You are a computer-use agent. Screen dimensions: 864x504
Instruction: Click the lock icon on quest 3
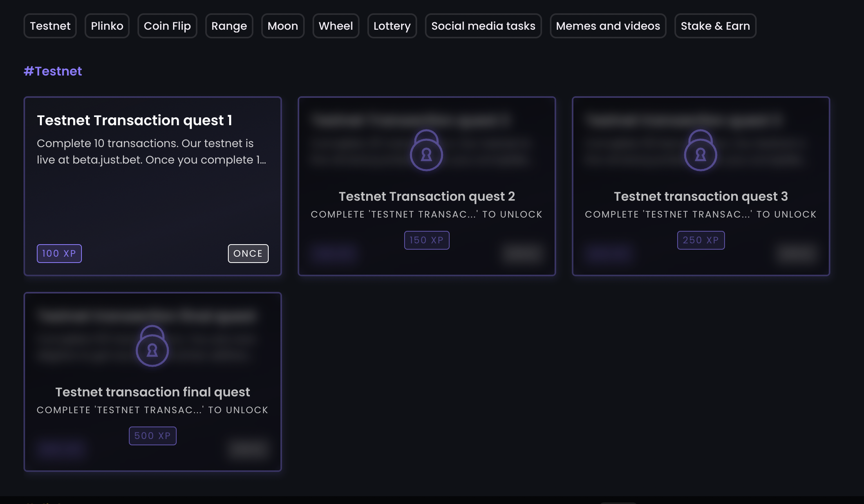pyautogui.click(x=701, y=151)
